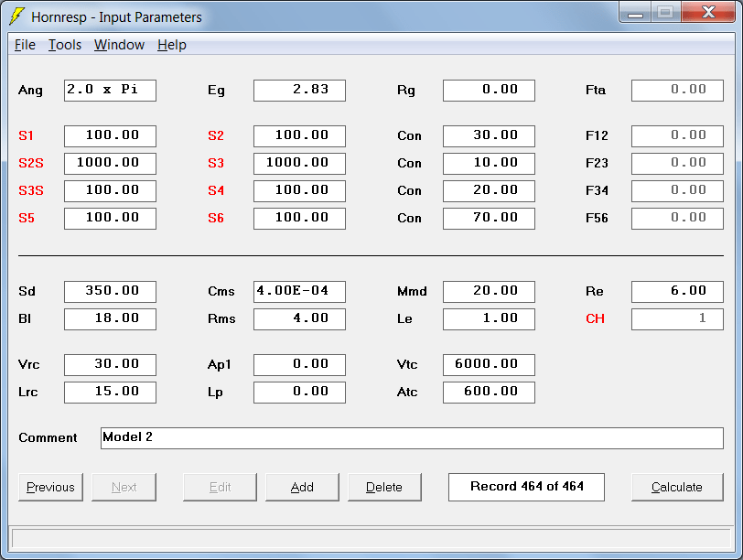Select the Lrc field with 15.00
Screen dimensions: 743x560
110,393
